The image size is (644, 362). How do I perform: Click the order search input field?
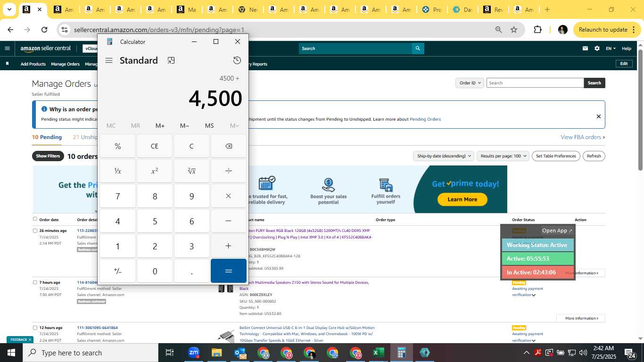coord(535,83)
